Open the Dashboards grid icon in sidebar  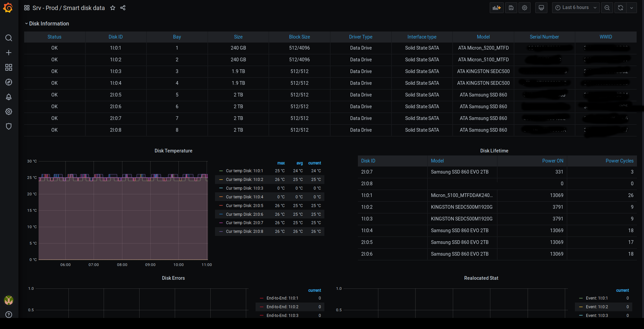tap(9, 67)
